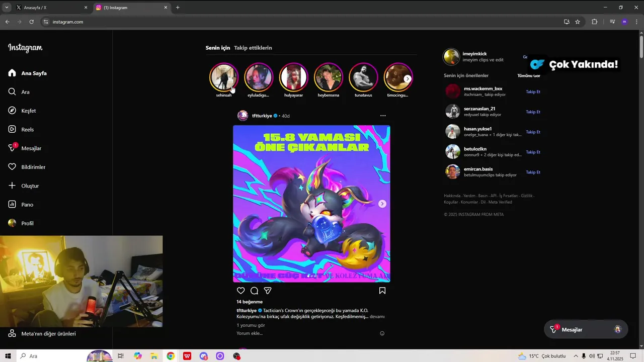Image resolution: width=644 pixels, height=362 pixels.
Task: Open Task View on the taskbar
Action: coord(121,356)
